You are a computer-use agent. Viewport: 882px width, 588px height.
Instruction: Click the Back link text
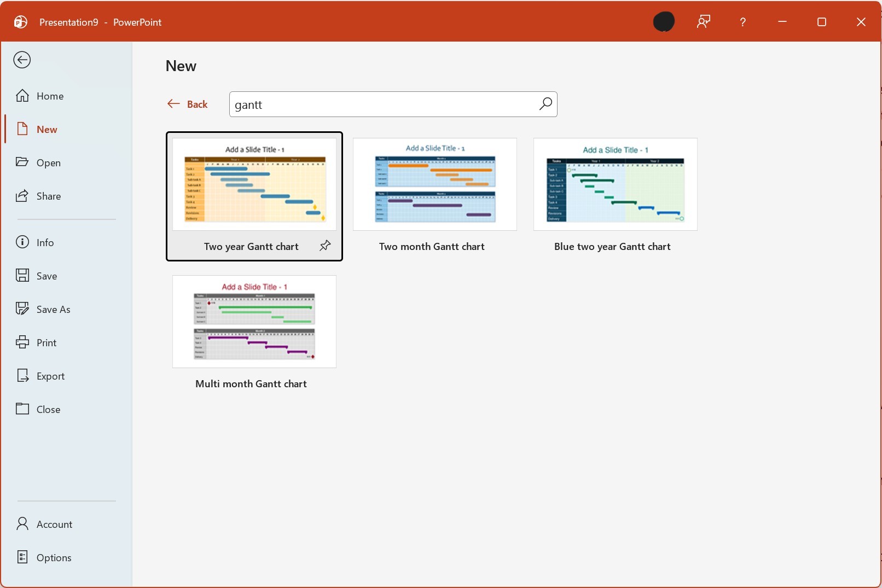(197, 104)
